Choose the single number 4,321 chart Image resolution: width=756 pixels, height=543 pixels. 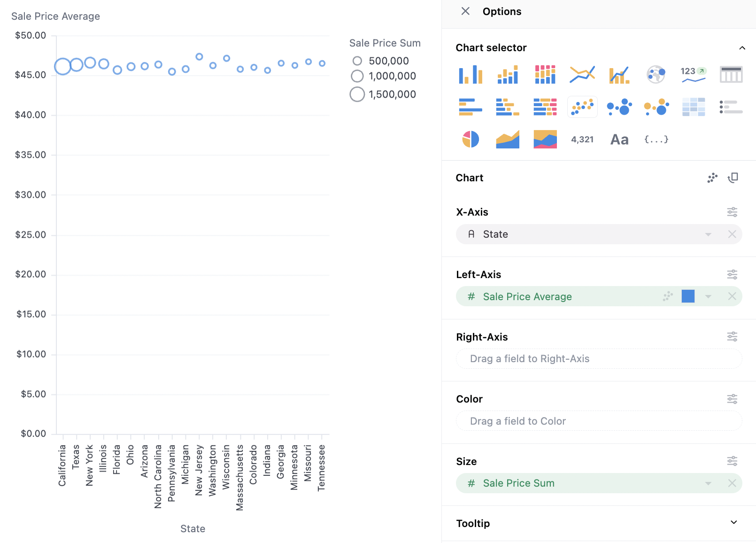pyautogui.click(x=582, y=140)
